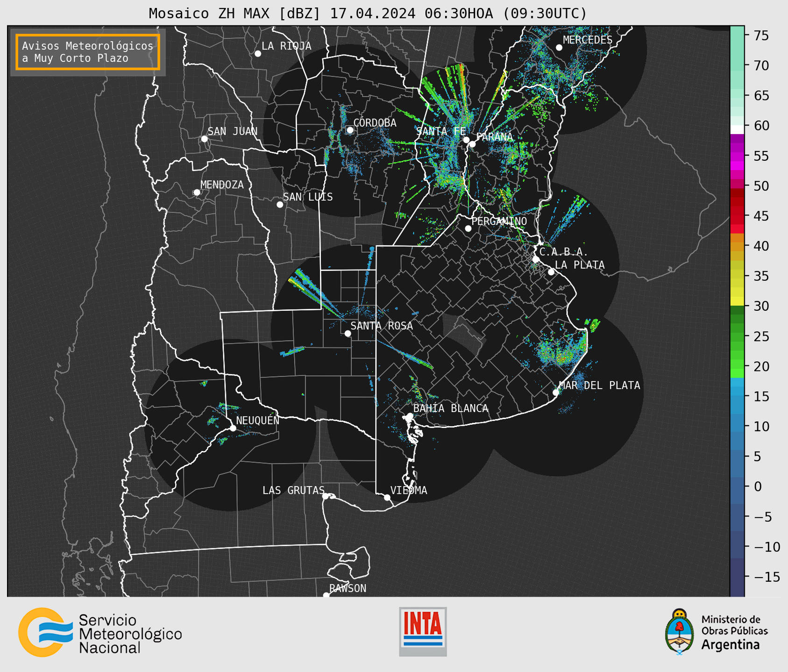Select the Paraná city marker

click(x=472, y=144)
